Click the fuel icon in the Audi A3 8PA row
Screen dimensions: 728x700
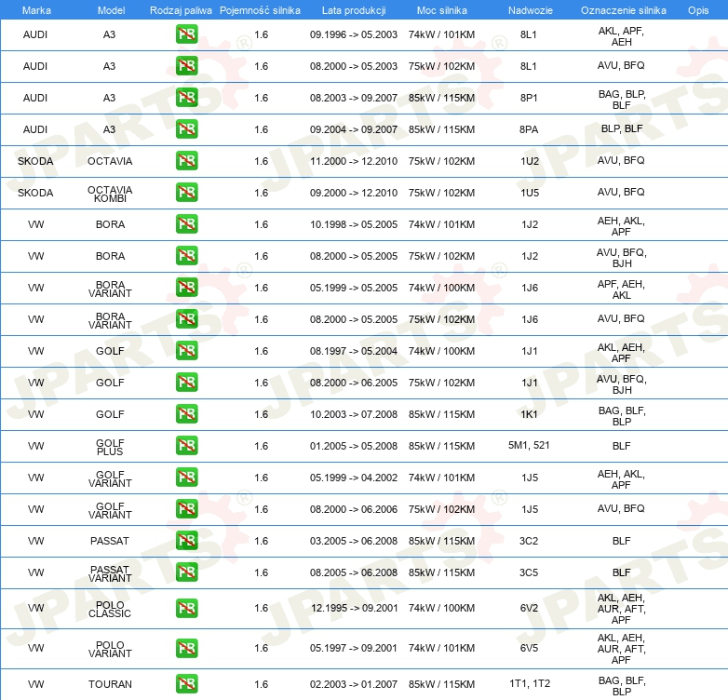[186, 129]
